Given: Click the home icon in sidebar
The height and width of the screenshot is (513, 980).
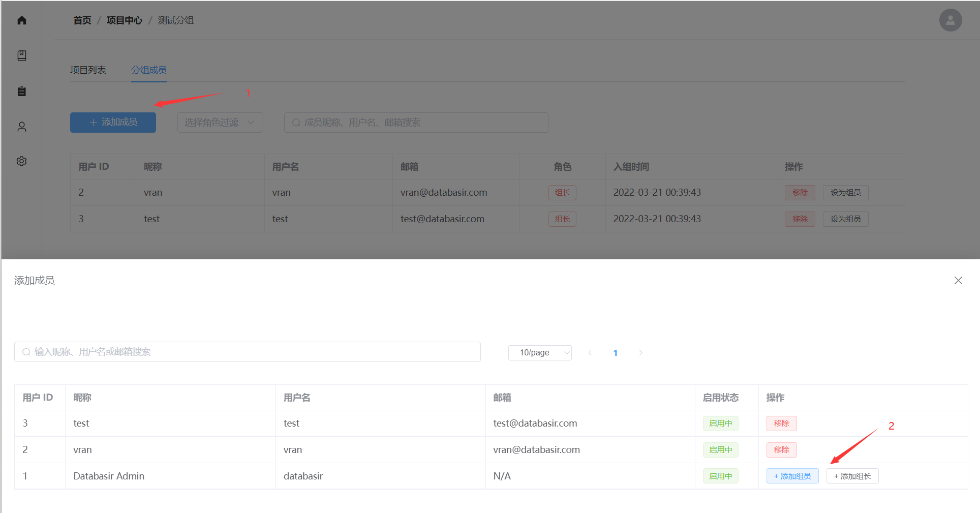Looking at the screenshot, I should 22,20.
